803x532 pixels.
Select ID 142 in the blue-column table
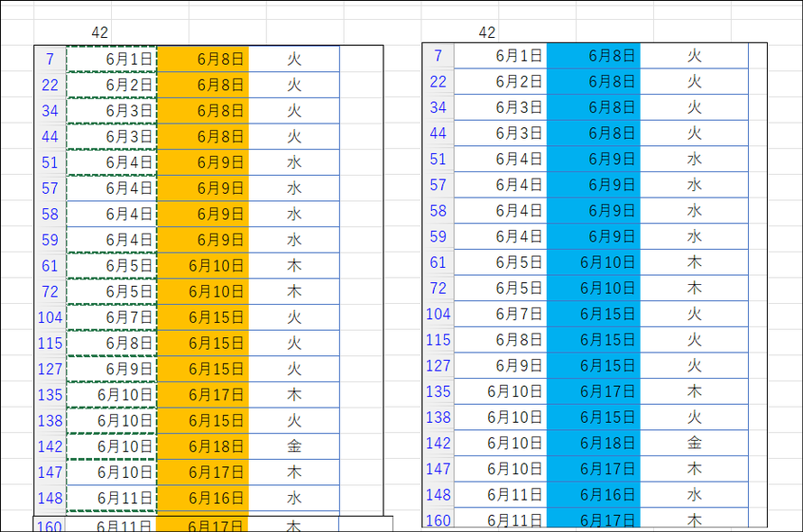[438, 443]
